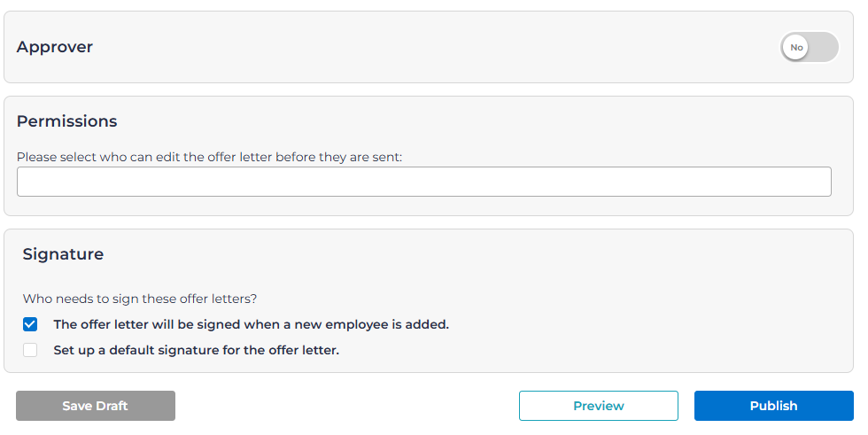Enable the default signature checkbox
The image size is (868, 435).
(30, 350)
